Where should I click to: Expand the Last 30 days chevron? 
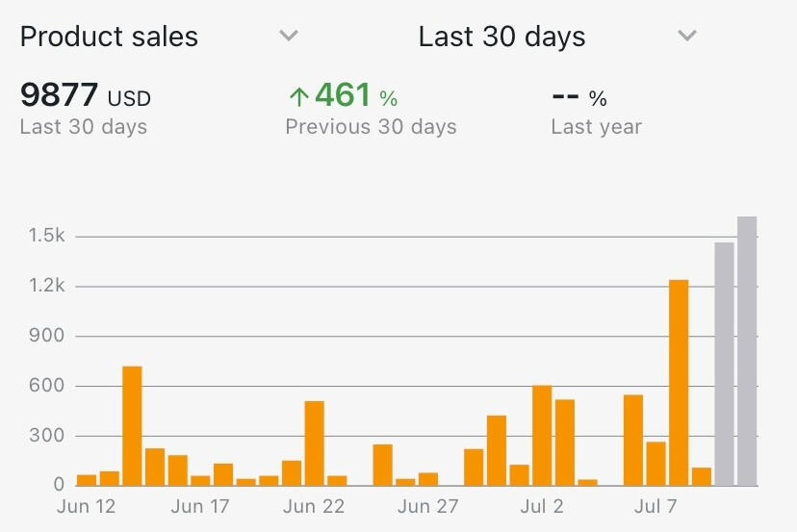pyautogui.click(x=686, y=37)
